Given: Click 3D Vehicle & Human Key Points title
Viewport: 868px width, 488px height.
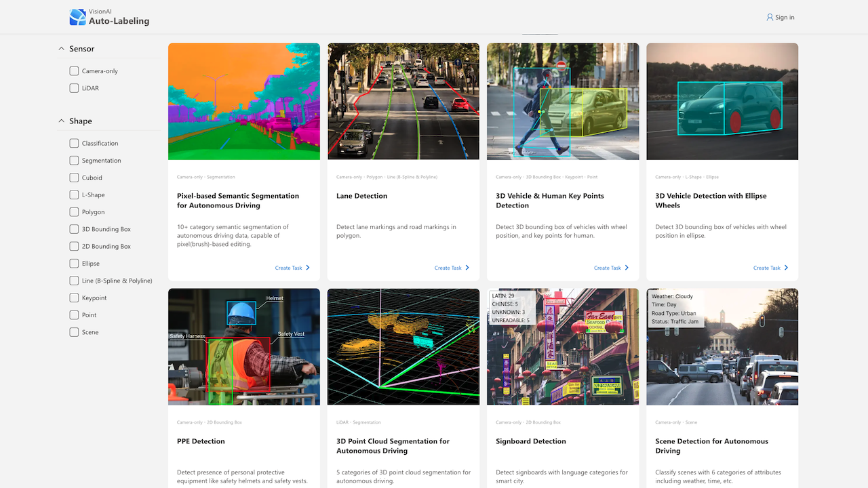Looking at the screenshot, I should pos(550,201).
